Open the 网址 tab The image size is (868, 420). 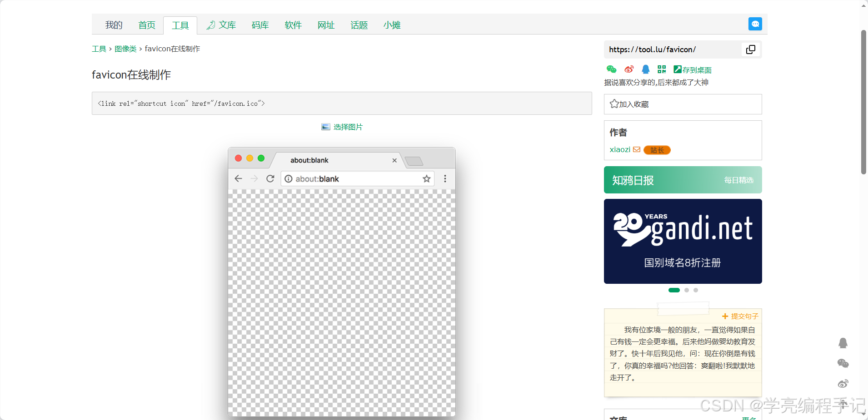[326, 25]
